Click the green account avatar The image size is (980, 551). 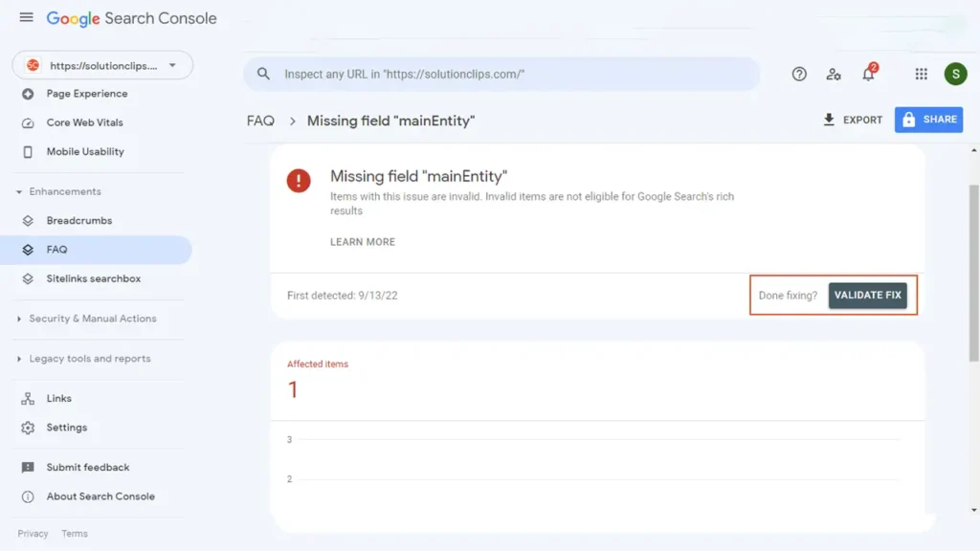pyautogui.click(x=954, y=74)
